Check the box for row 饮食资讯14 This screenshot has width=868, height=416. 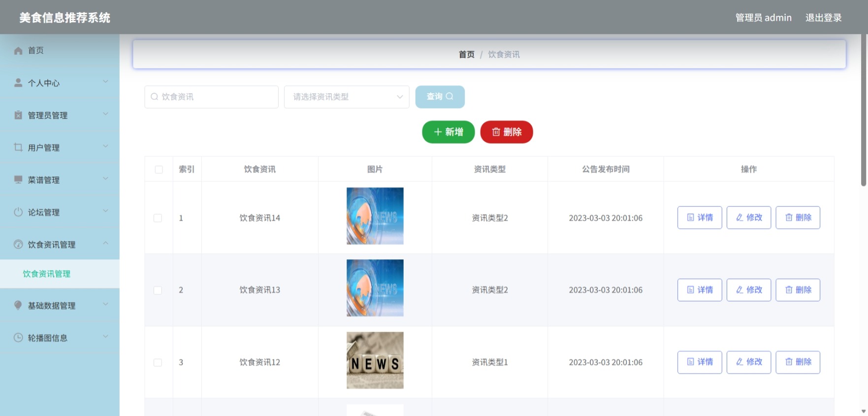tap(158, 218)
